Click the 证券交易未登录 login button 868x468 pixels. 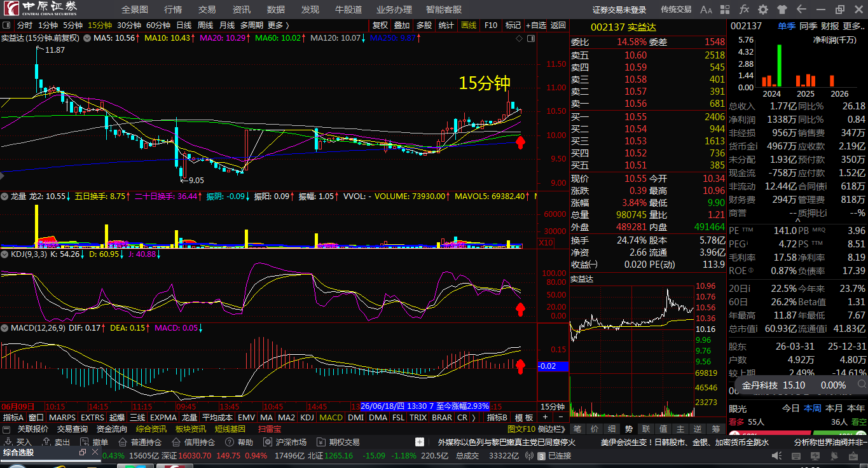pyautogui.click(x=619, y=10)
